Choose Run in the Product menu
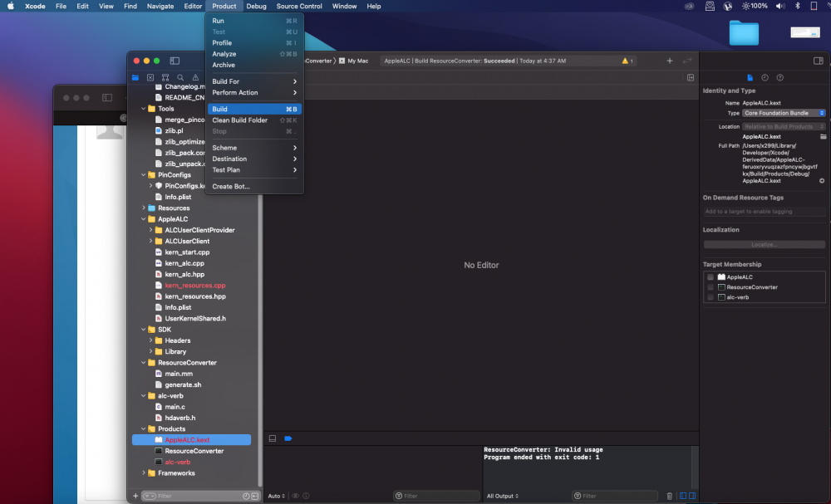 pyautogui.click(x=254, y=21)
